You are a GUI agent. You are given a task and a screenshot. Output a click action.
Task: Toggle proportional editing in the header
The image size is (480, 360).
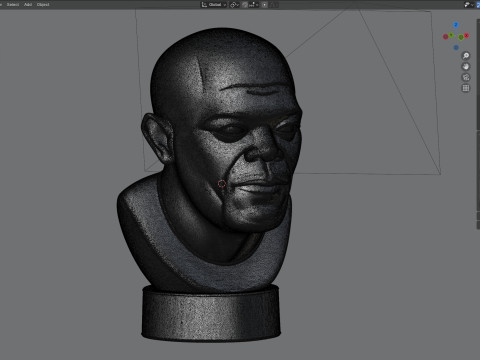click(x=265, y=5)
